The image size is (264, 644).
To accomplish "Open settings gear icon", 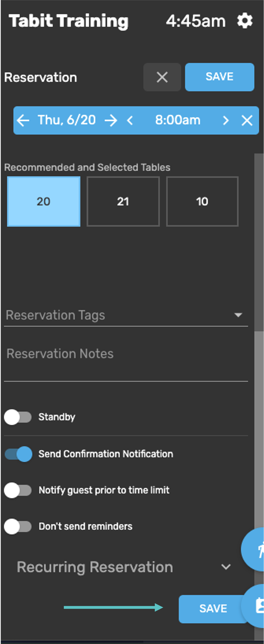I will pyautogui.click(x=244, y=21).
